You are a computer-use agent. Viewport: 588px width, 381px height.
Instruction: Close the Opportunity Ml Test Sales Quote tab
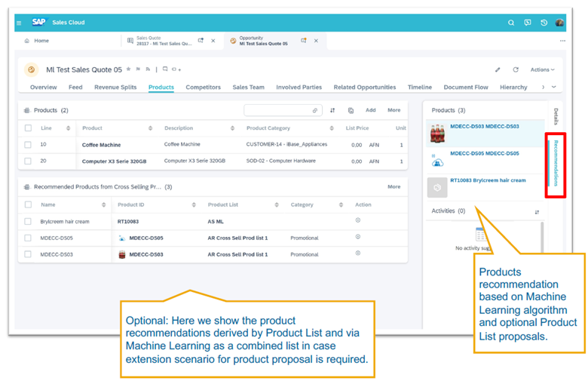[316, 41]
